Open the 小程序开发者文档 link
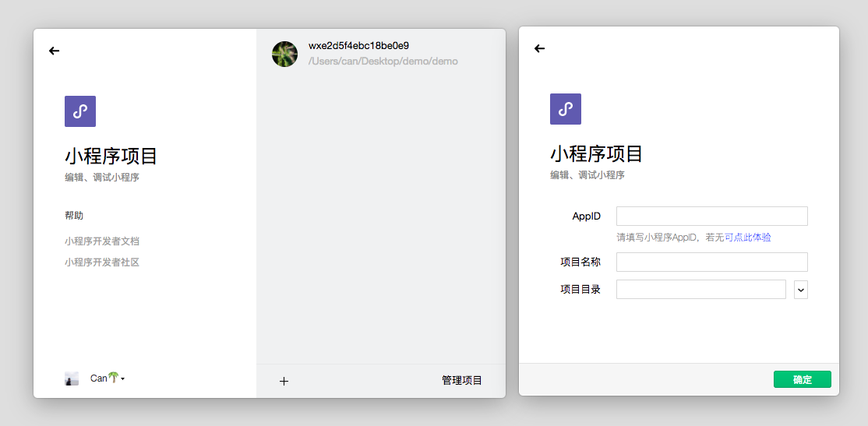Viewport: 868px width, 426px height. 102,241
